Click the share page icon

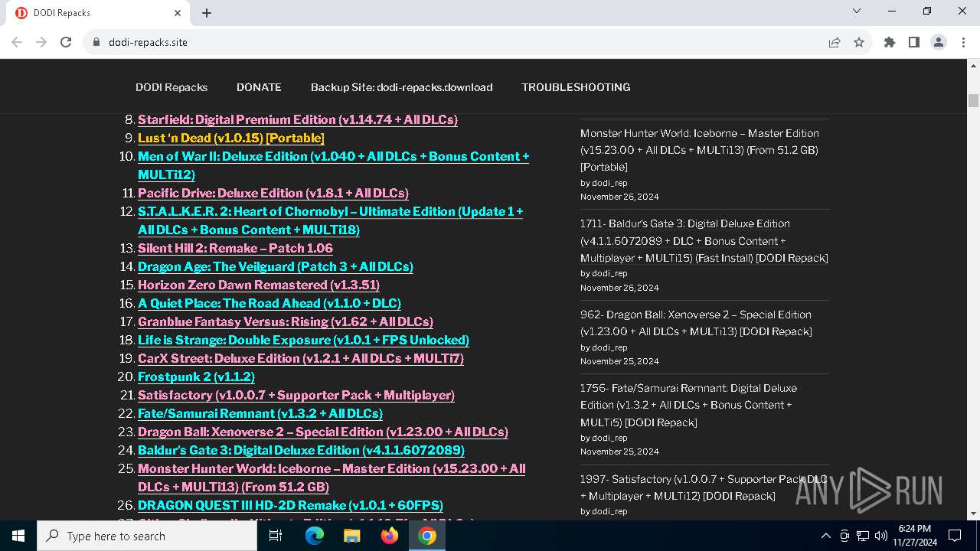pos(835,42)
